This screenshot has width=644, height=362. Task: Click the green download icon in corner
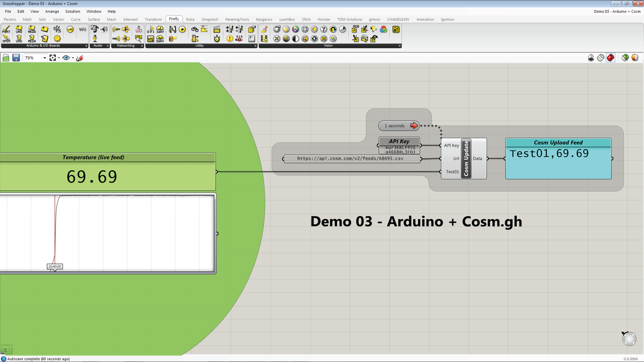(x=5, y=349)
